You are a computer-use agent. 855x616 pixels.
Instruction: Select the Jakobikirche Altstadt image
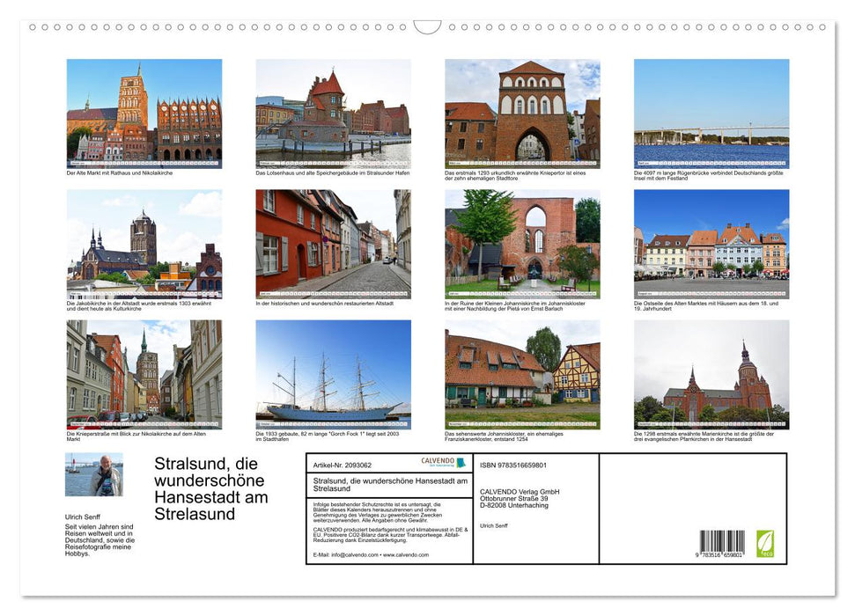point(144,244)
